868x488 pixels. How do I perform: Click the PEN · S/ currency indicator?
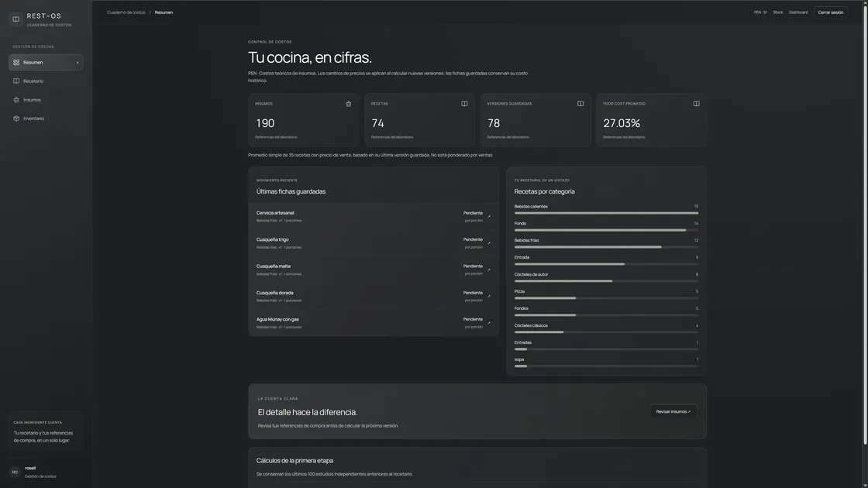pyautogui.click(x=760, y=12)
